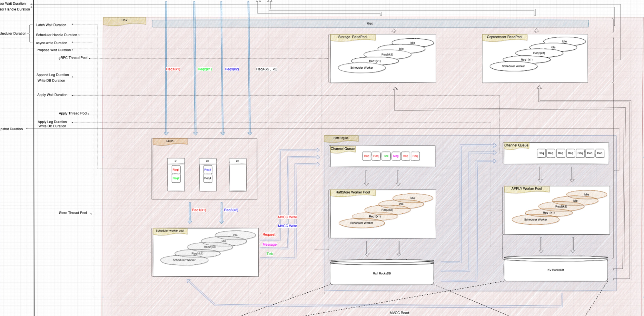The height and width of the screenshot is (316, 644).
Task: Select the Req4(k2、k3) arrow label
Action: click(266, 69)
